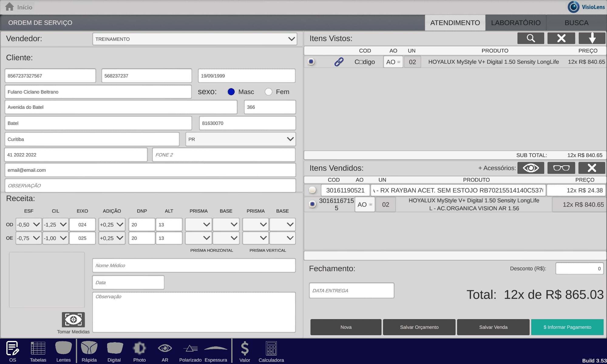Click code 30161190521 in sold items
This screenshot has width=607, height=364.
(345, 190)
